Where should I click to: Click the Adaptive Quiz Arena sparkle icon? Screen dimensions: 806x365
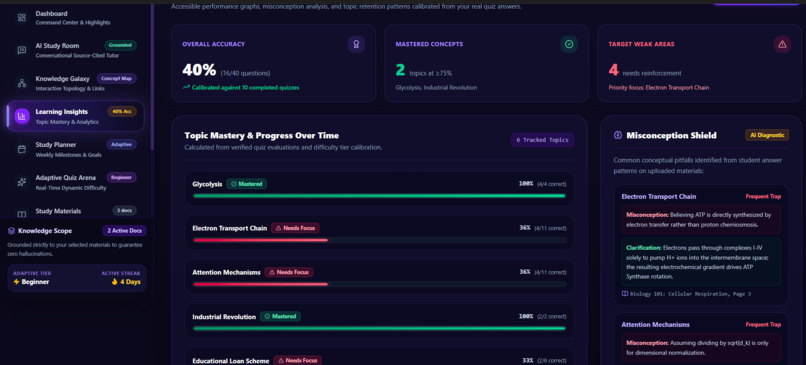22,182
